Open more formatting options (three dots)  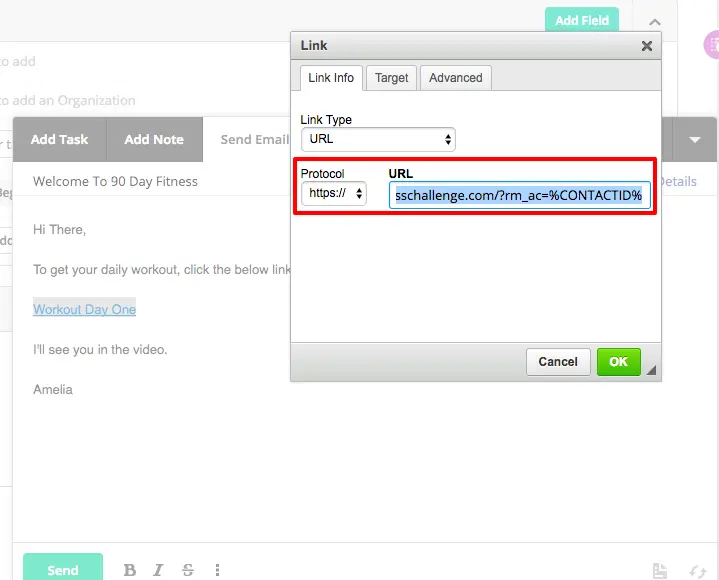[217, 570]
